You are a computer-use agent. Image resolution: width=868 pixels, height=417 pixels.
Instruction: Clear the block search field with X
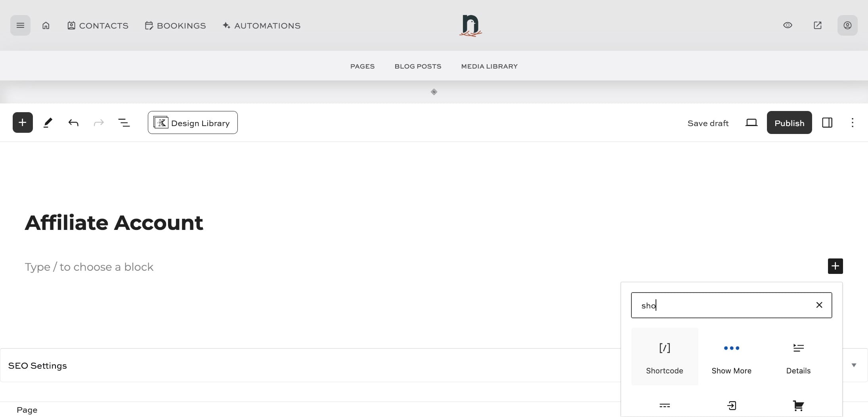tap(819, 305)
